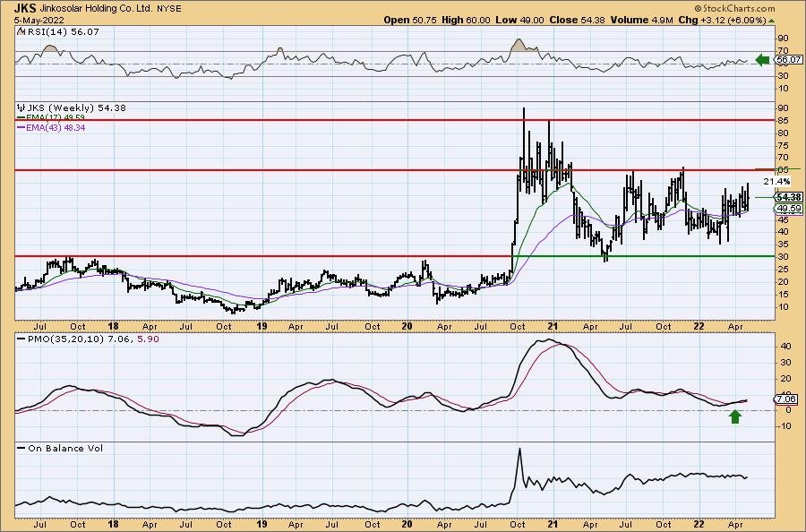Click year 21 on the bottom time axis
Screen dimensions: 806x532
(x=553, y=524)
